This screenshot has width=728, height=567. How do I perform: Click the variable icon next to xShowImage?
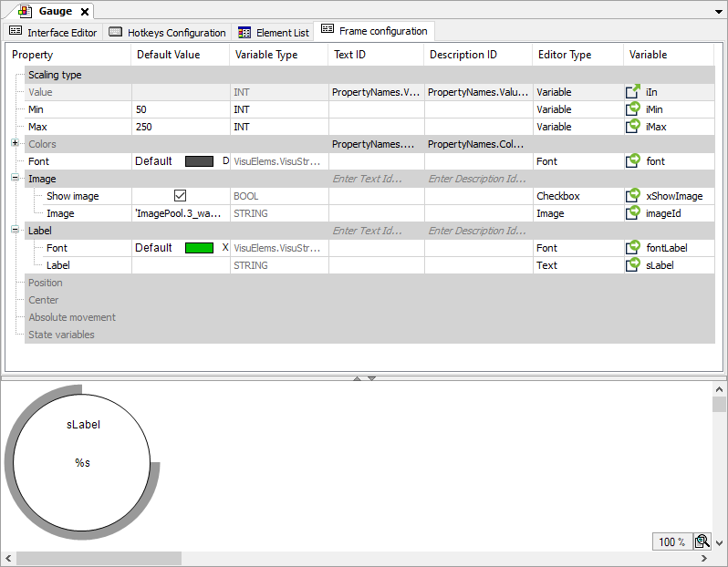coord(634,196)
